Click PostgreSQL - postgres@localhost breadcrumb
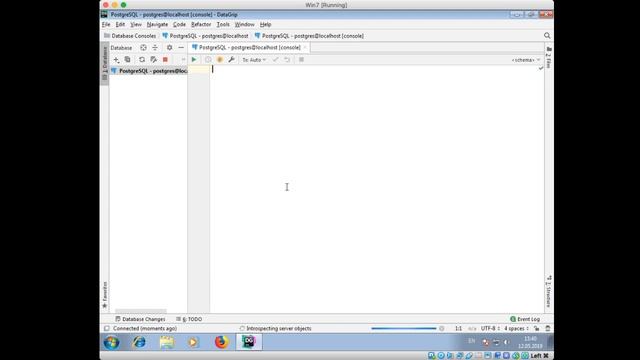 (x=205, y=36)
